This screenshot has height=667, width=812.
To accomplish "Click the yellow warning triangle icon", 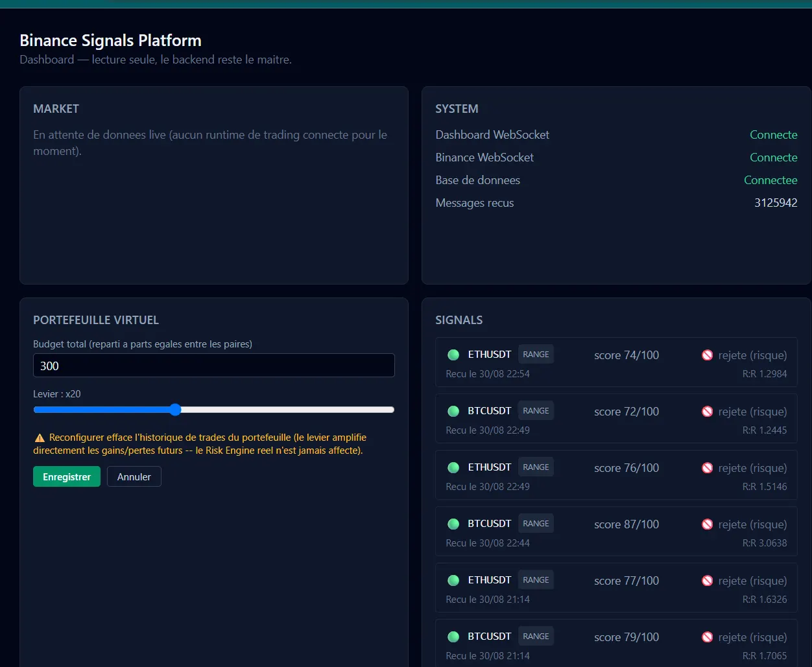I will 40,438.
